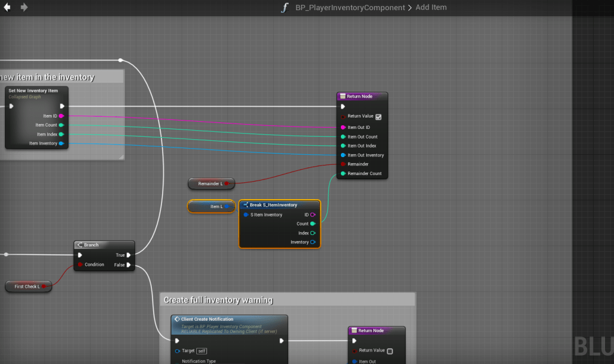
Task: Click the Client Create Notification output exec pin
Action: click(281, 341)
